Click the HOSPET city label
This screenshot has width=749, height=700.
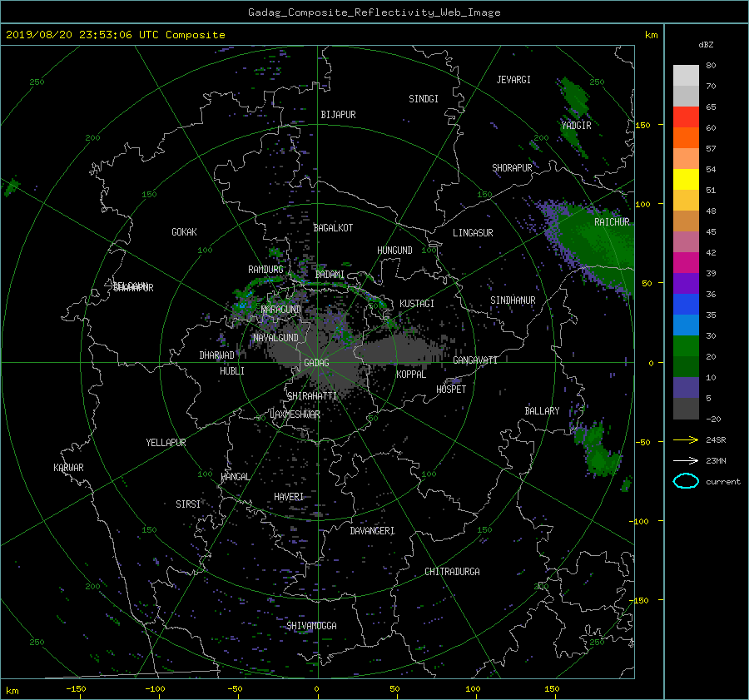[x=451, y=390]
